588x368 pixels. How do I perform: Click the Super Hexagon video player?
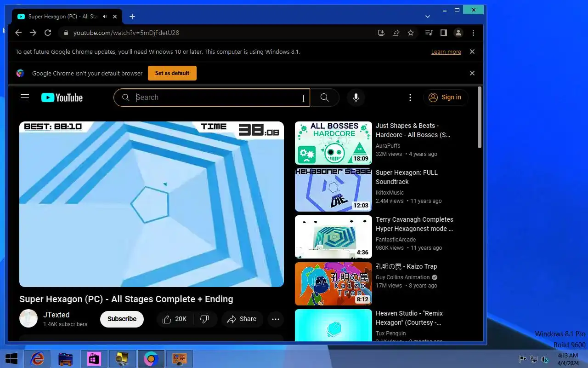pos(152,204)
